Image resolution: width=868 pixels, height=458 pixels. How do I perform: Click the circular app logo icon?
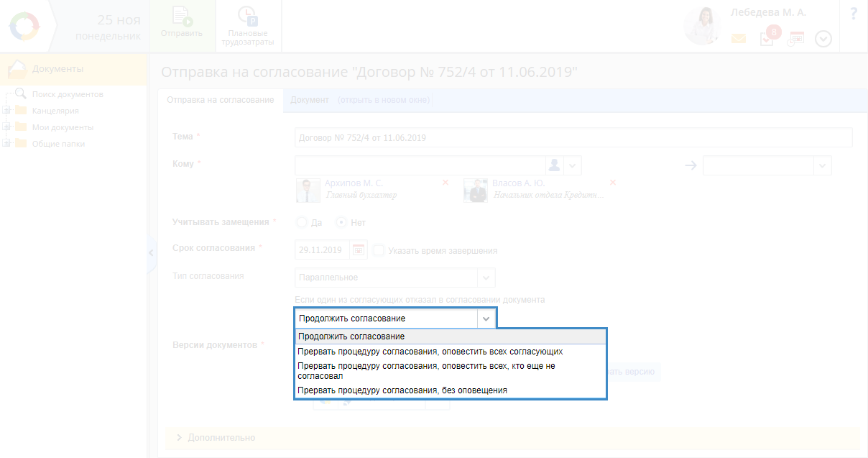26,26
